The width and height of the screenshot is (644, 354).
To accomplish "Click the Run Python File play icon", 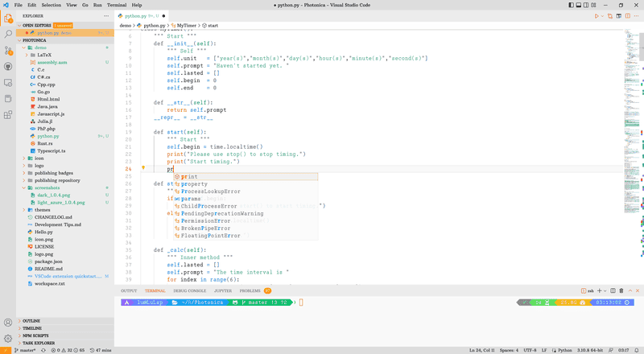I will coord(597,16).
